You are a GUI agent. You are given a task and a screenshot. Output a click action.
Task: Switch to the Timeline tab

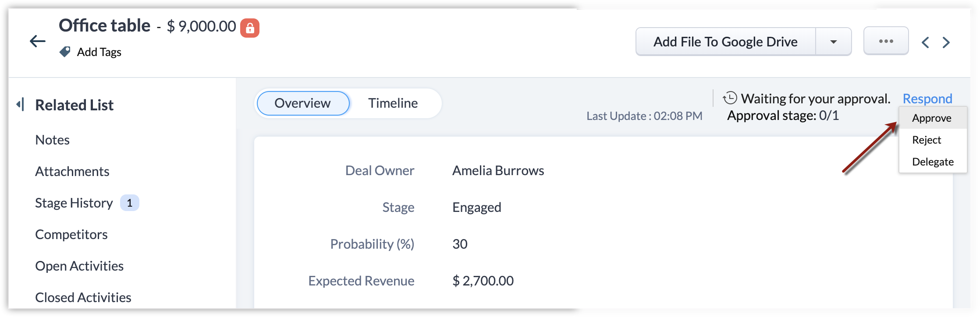pyautogui.click(x=393, y=103)
